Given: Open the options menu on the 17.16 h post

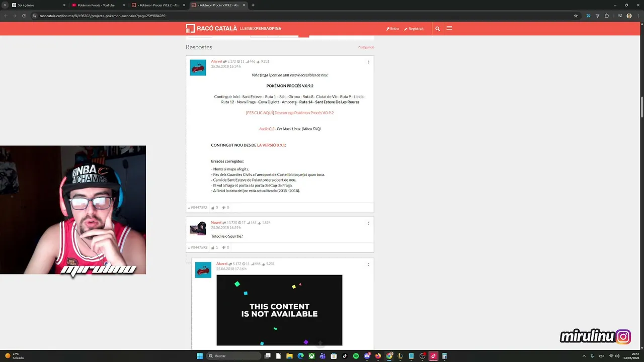Looking at the screenshot, I should (368, 264).
